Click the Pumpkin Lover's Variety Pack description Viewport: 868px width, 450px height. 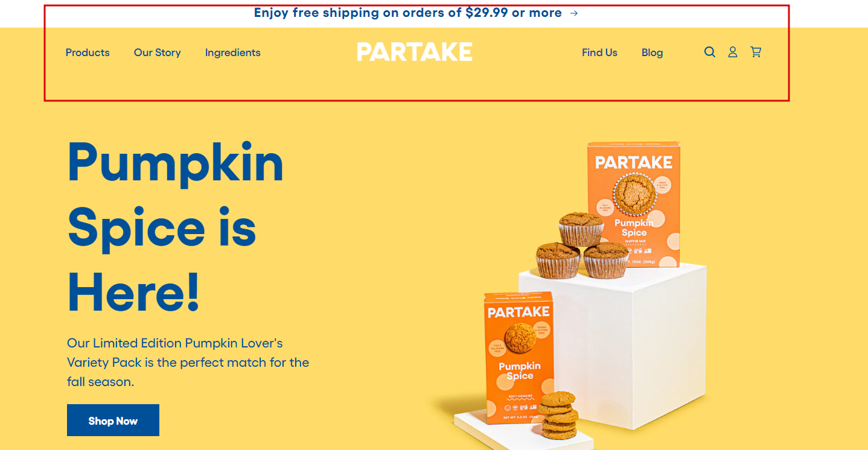point(188,363)
